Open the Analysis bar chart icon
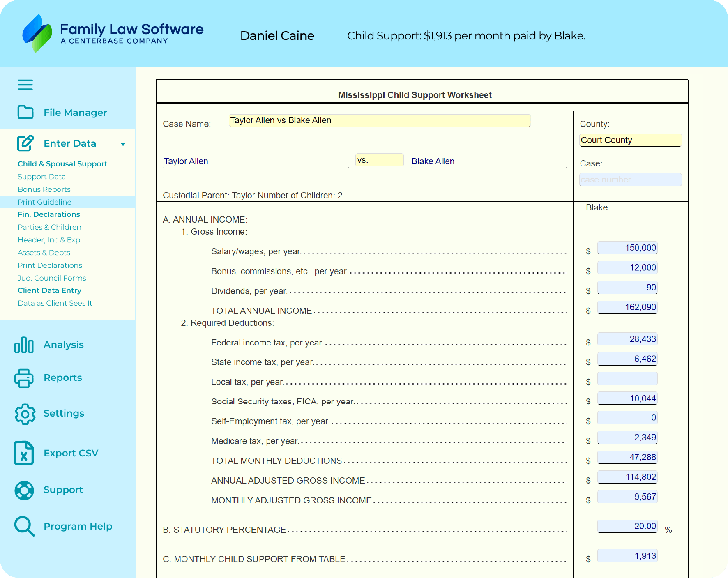728x578 pixels. 24,345
